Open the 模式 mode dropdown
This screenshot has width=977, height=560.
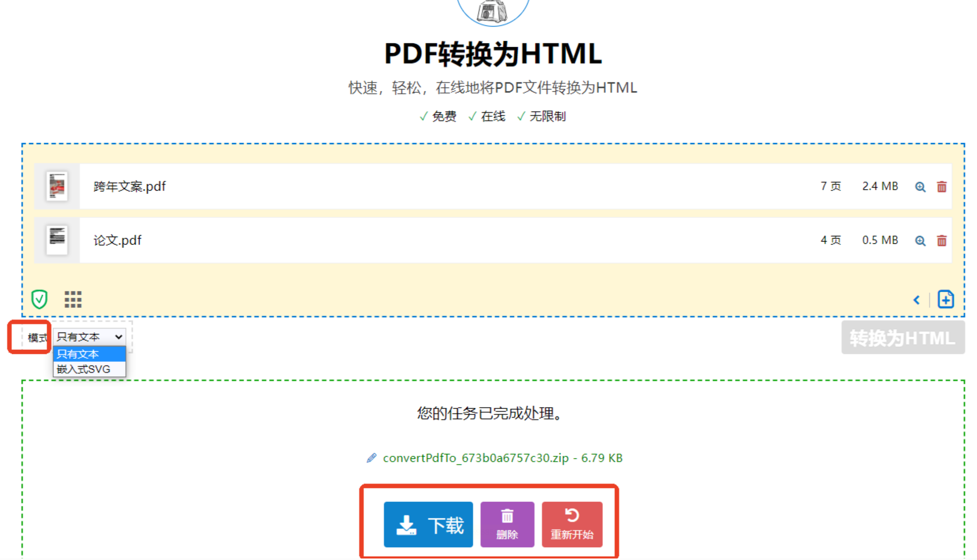tap(89, 337)
